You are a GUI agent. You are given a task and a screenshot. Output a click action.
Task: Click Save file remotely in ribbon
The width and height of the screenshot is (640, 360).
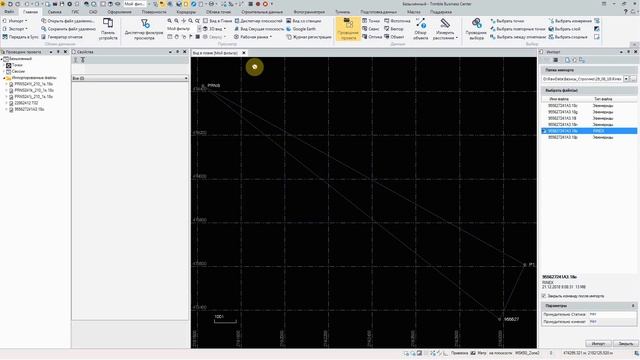(x=68, y=29)
